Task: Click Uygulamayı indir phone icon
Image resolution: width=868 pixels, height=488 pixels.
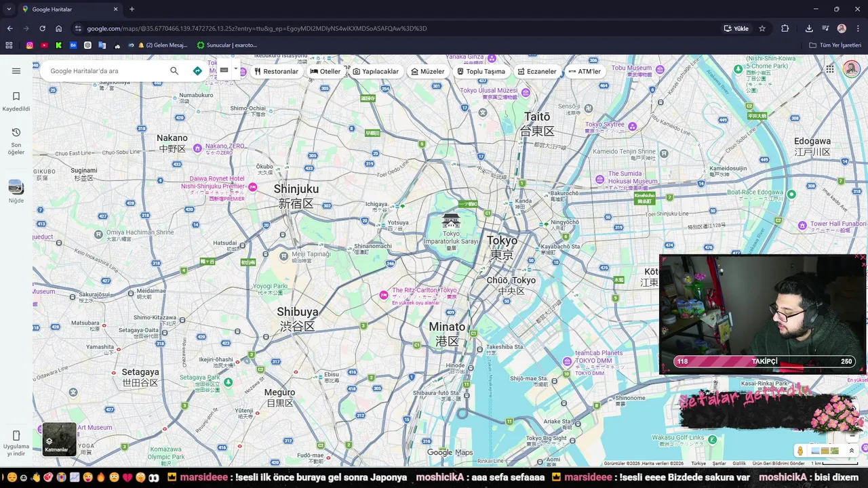Action: click(x=16, y=435)
